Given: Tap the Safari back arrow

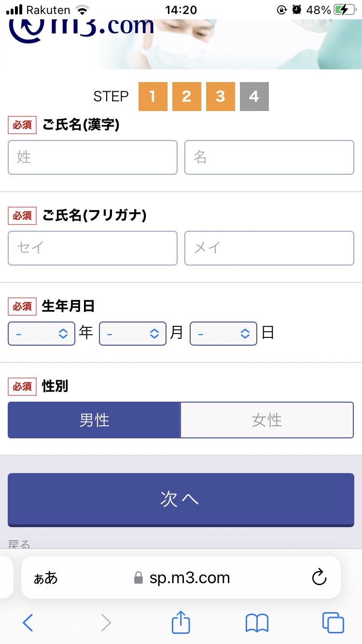Looking at the screenshot, I should [28, 623].
